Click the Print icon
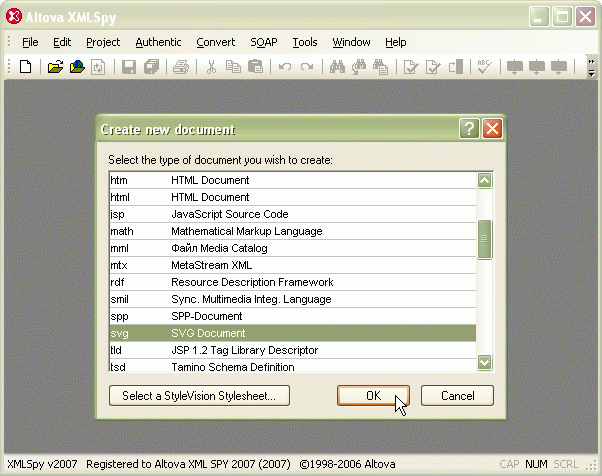Screen dimensions: 602x476 181,67
